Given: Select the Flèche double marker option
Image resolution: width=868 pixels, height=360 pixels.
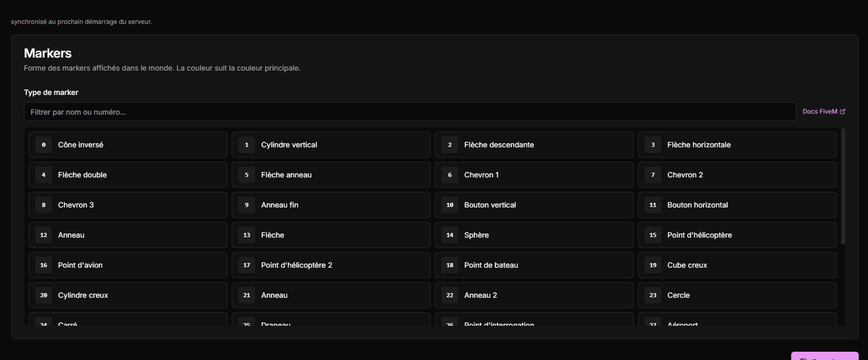Looking at the screenshot, I should tap(128, 175).
